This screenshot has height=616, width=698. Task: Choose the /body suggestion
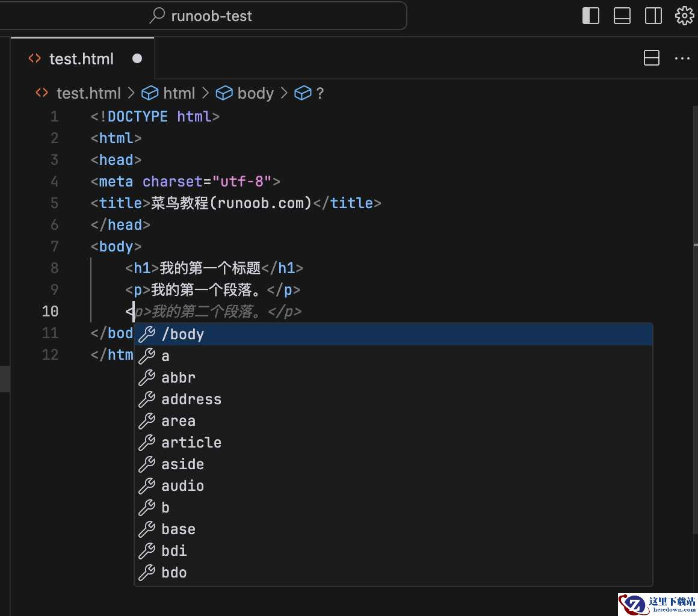click(394, 334)
